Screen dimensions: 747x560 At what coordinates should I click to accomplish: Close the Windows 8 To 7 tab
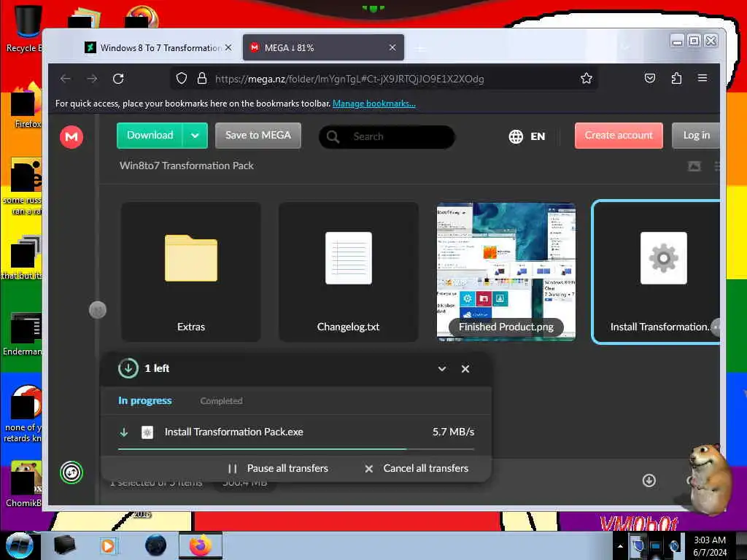228,47
